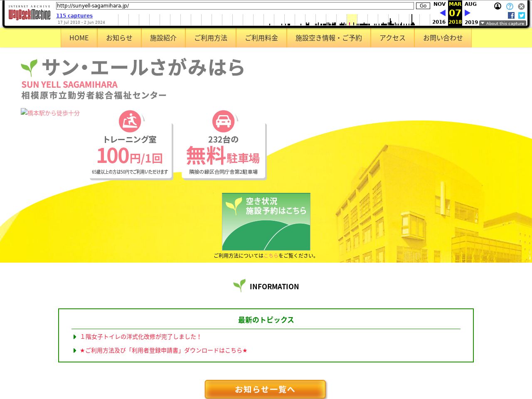Click the highlighted 2018 timeline section
The image size is (532, 399).
[352, 20]
